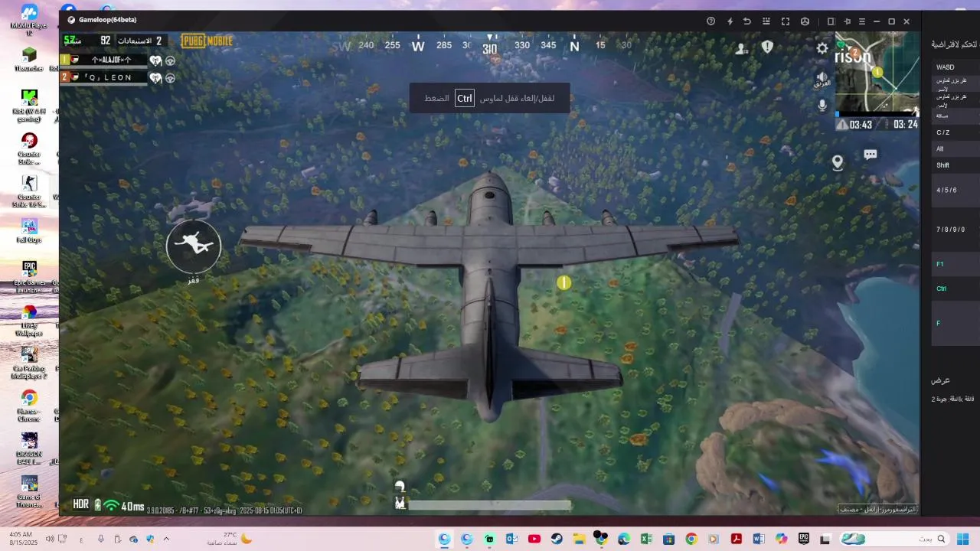Open Steam from the taskbar
The image size is (980, 551).
point(557,539)
